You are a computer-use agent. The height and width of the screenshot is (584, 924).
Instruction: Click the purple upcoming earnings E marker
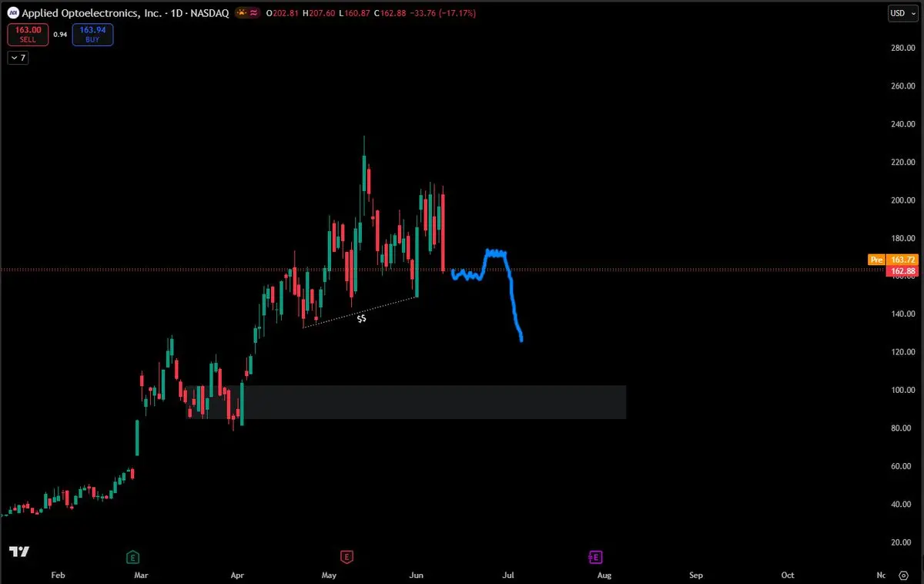594,555
